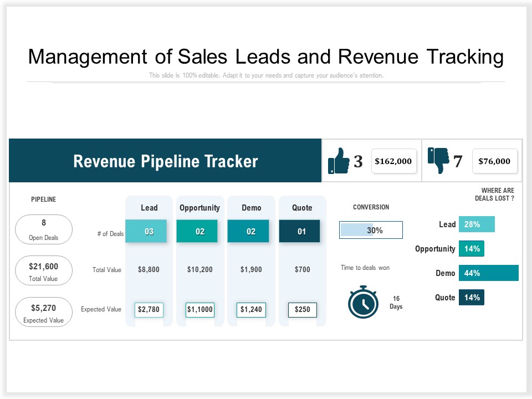
Task: Click the $8,800 total value
Action: coord(149,269)
